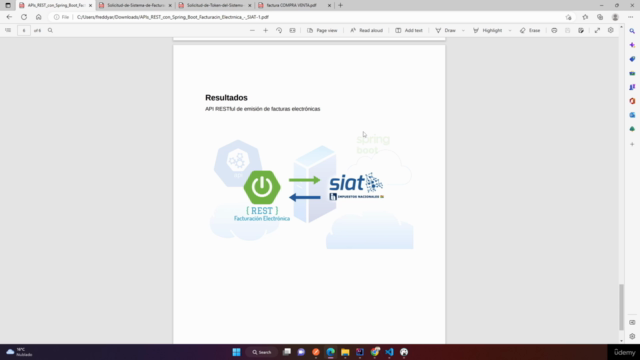Open the Windows Start menu
The height and width of the screenshot is (360, 640).
236,352
